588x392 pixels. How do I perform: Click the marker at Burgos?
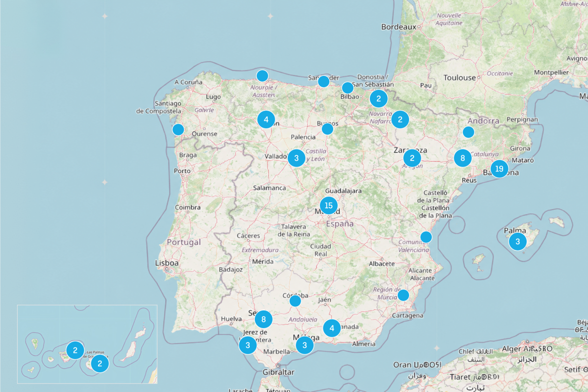[327, 129]
